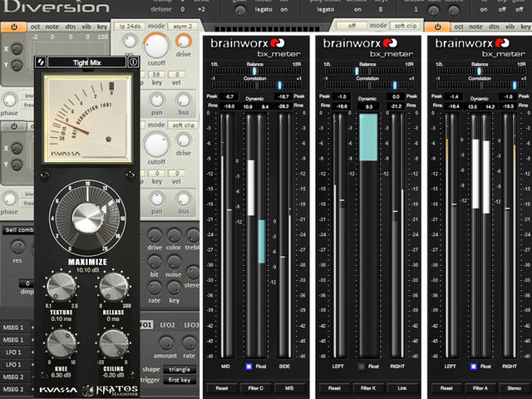The image size is (532, 399).
Task: Click the upper filter pan knob
Action: (157, 100)
